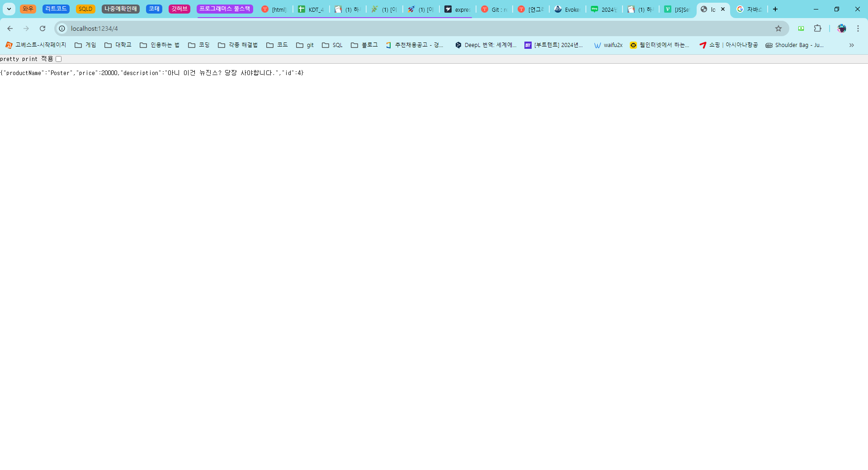
Task: Go forward to the next page
Action: coord(26,28)
